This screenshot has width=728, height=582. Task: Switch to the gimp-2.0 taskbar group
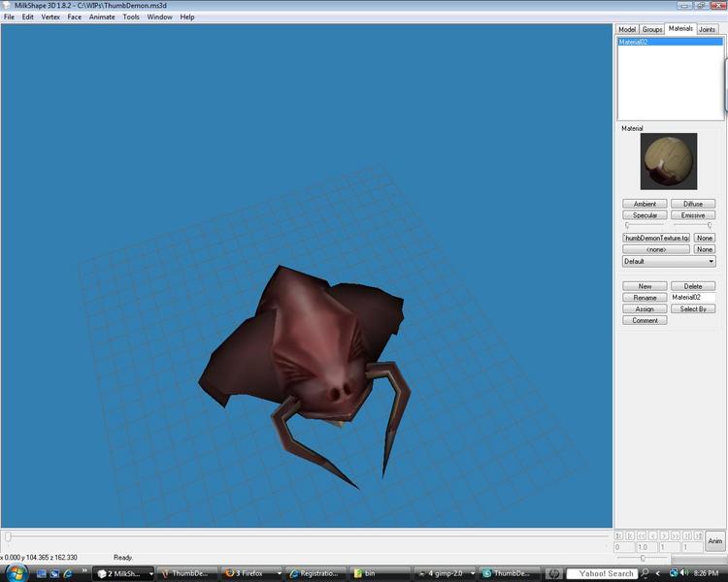coord(444,573)
